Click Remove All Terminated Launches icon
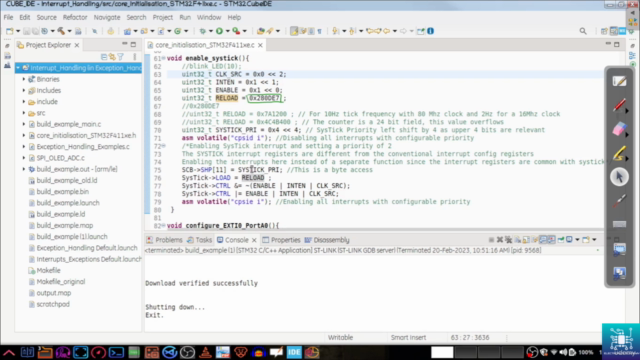 tap(509, 240)
